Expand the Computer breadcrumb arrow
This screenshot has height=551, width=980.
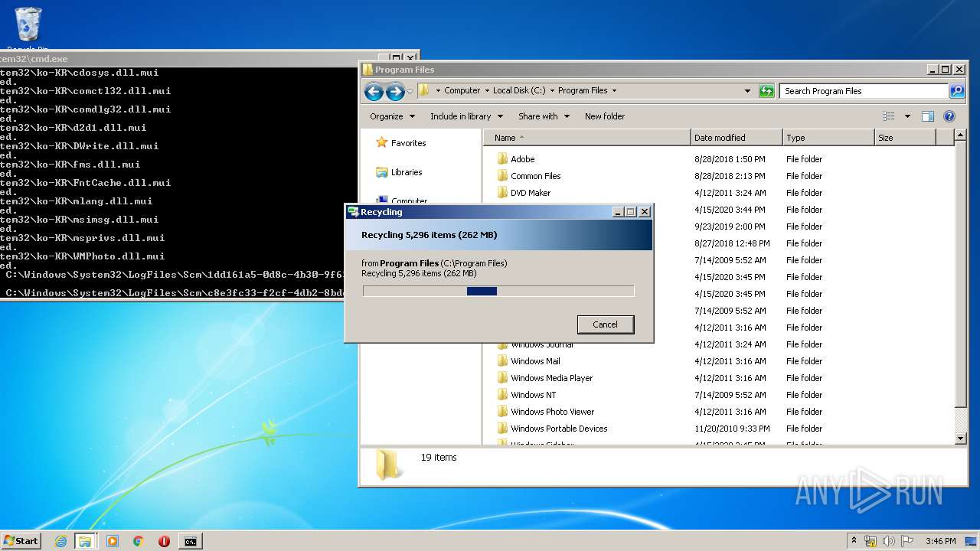pos(486,90)
